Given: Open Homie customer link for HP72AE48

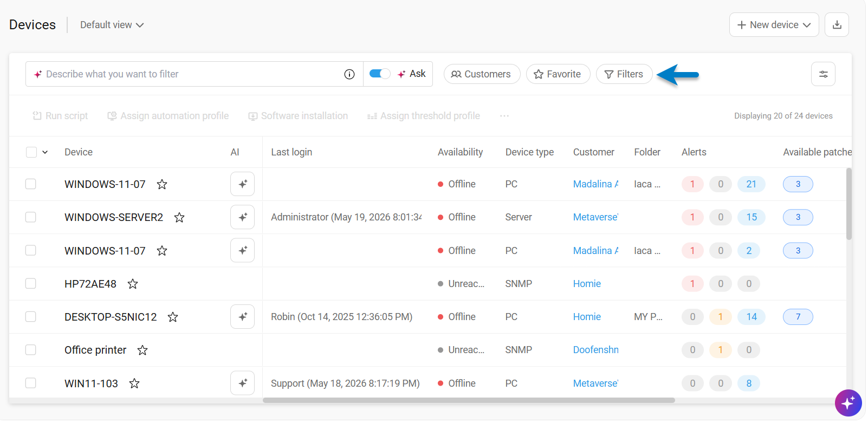Looking at the screenshot, I should tap(587, 284).
